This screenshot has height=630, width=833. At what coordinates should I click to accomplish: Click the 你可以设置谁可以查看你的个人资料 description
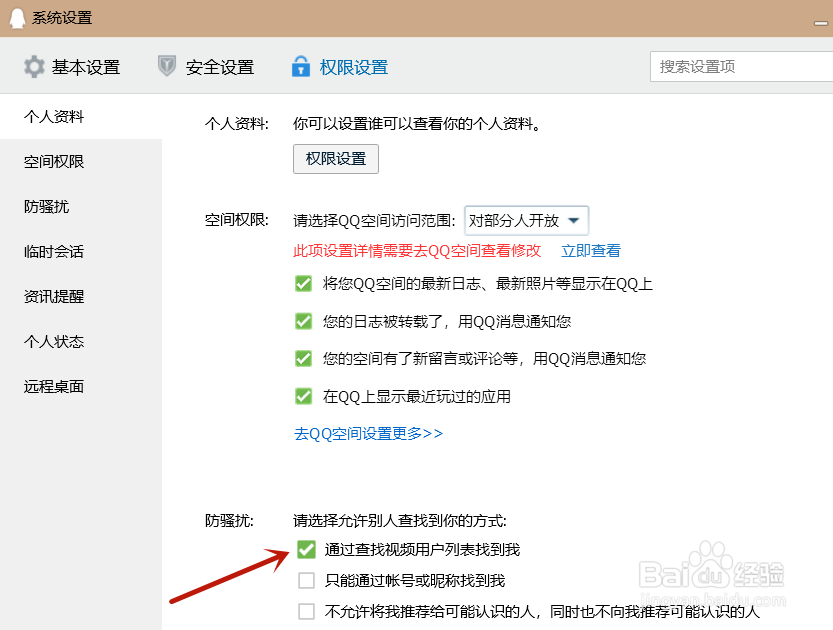click(x=417, y=124)
